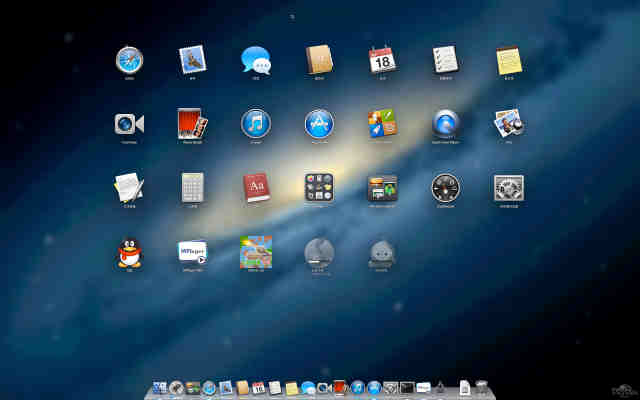
Task: Launch Terminal from the Dock
Action: coord(407,388)
